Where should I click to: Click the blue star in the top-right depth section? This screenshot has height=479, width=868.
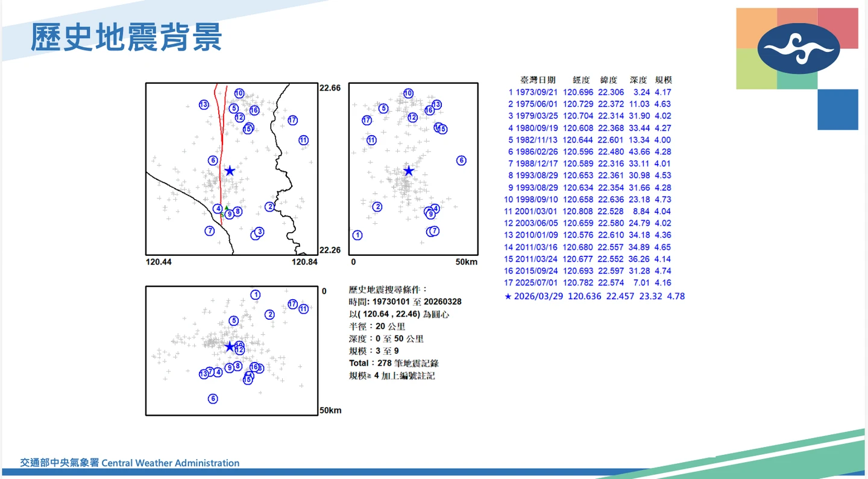click(409, 171)
